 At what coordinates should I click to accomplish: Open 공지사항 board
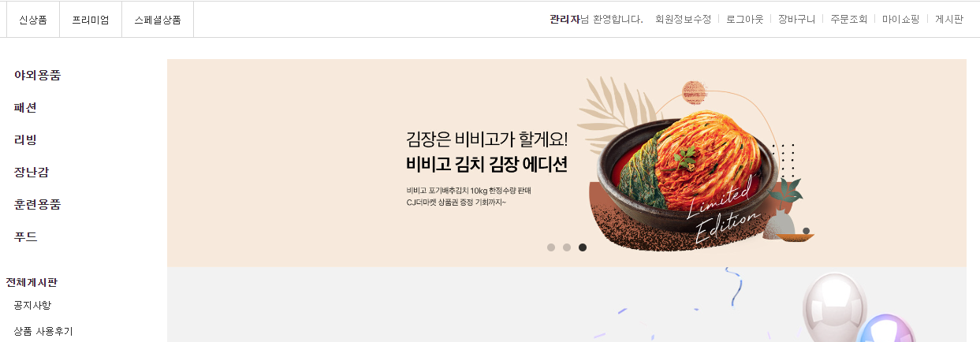click(x=32, y=306)
